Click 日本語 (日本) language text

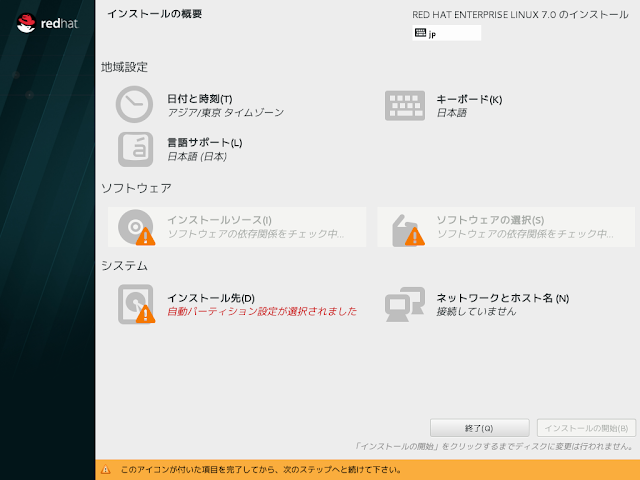(x=197, y=156)
